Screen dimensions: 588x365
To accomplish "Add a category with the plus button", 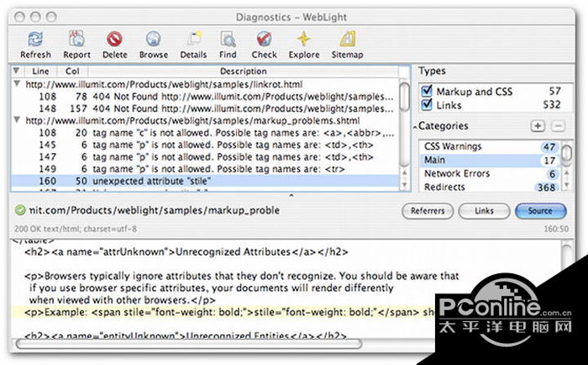I will (x=538, y=126).
